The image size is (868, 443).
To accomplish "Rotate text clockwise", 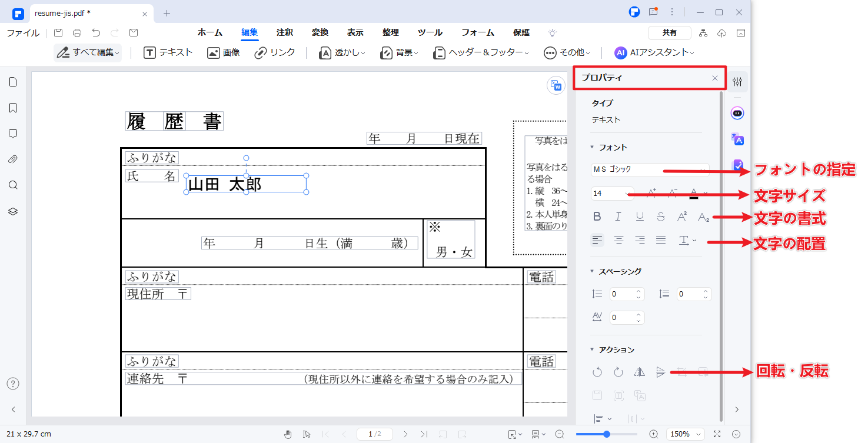I will pos(618,372).
